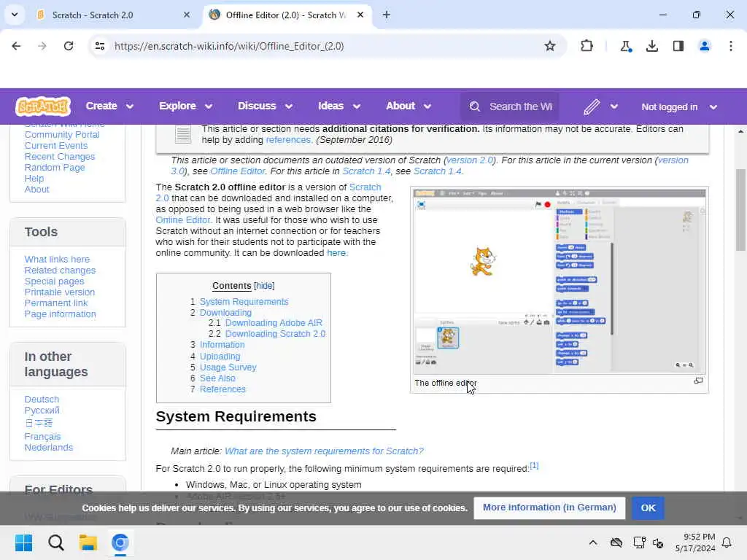Open the Windows Start menu

coord(24,542)
